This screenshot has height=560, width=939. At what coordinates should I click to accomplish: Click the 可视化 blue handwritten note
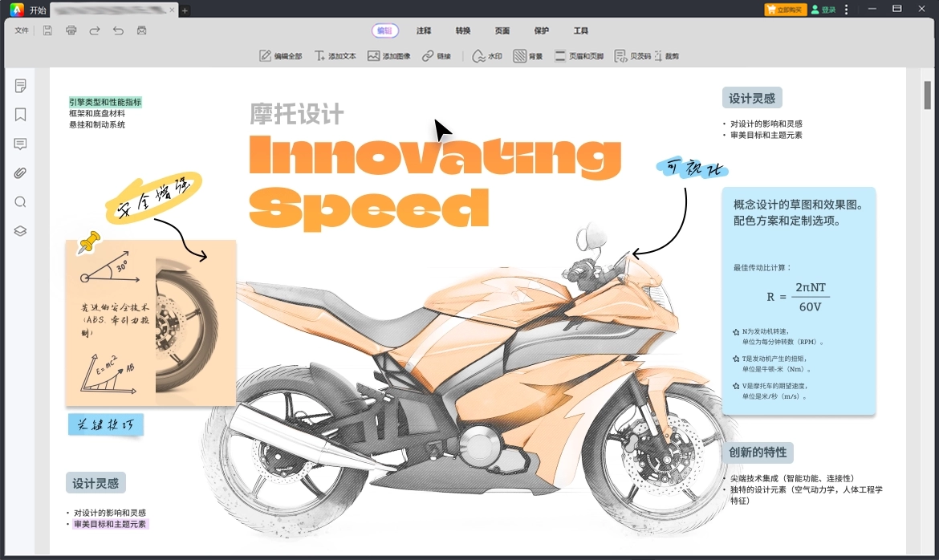click(x=693, y=168)
